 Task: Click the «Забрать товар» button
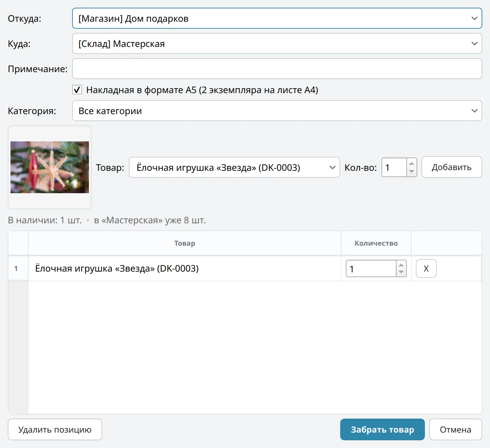[383, 429]
